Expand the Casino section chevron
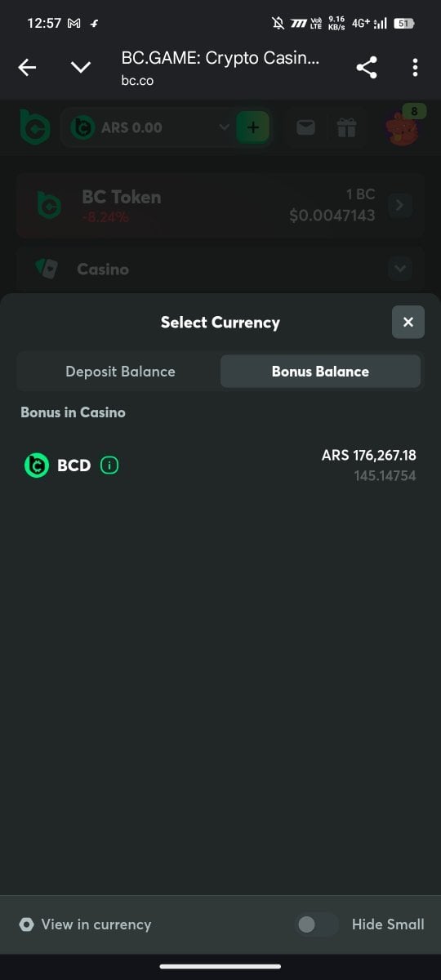The height and width of the screenshot is (980, 441). pos(399,268)
